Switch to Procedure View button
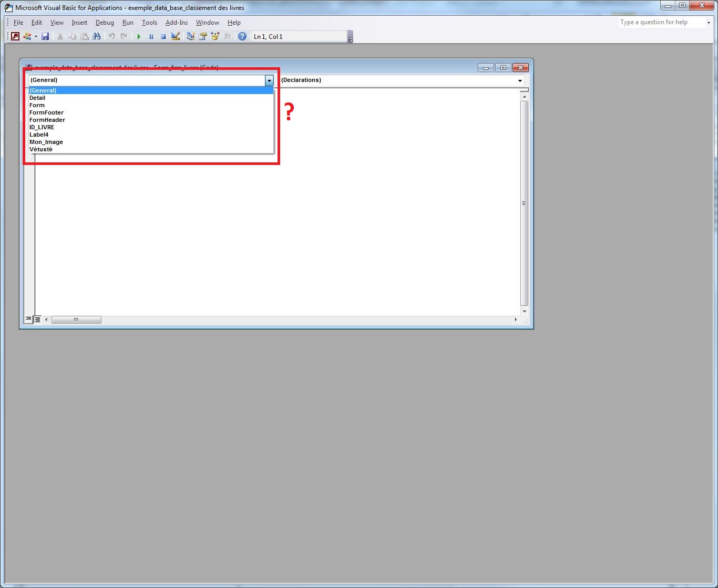 click(28, 319)
